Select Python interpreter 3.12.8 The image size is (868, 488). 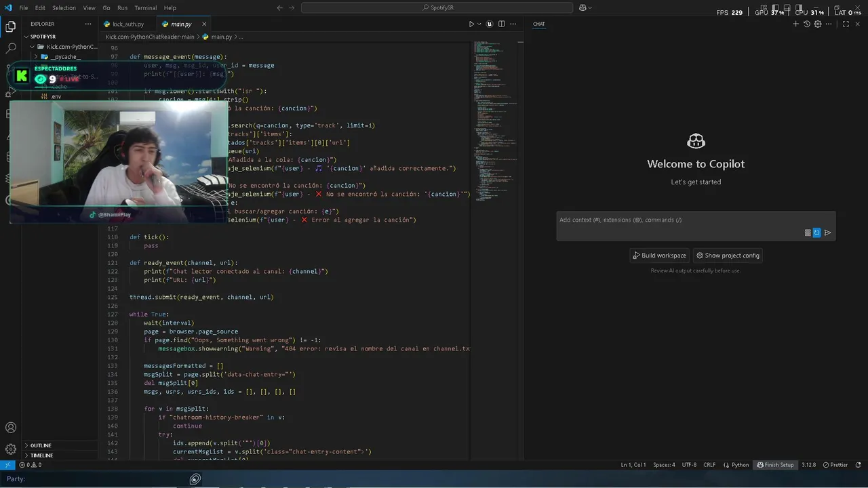point(809,465)
